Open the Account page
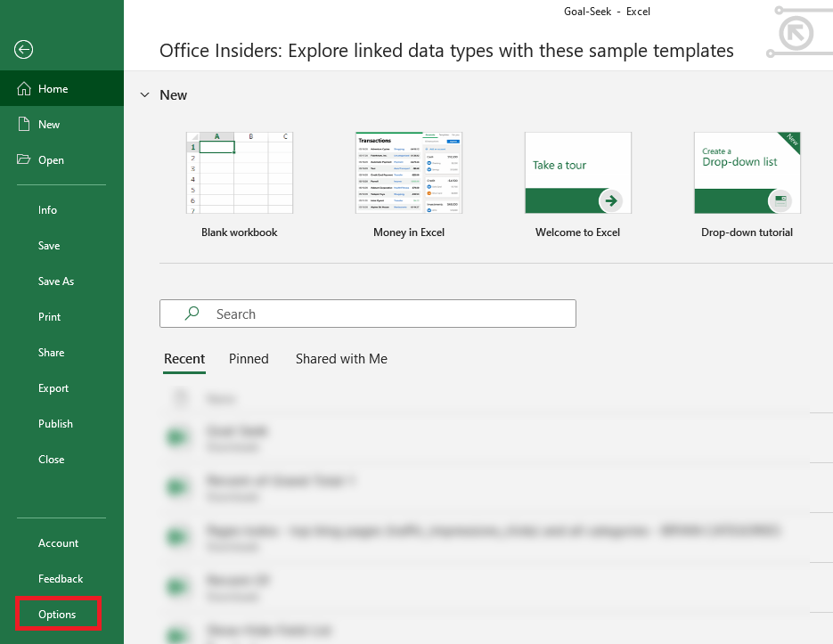 point(61,543)
